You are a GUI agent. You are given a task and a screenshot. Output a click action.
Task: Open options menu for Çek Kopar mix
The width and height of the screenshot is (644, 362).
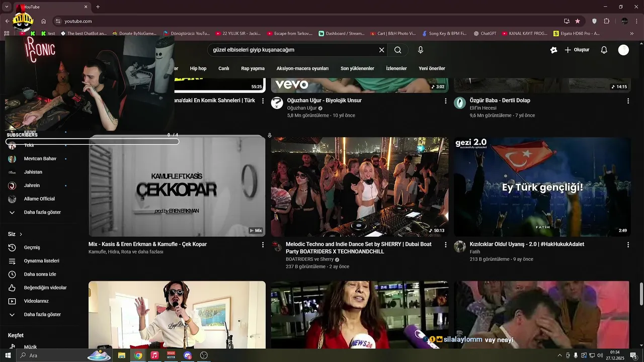tap(263, 245)
